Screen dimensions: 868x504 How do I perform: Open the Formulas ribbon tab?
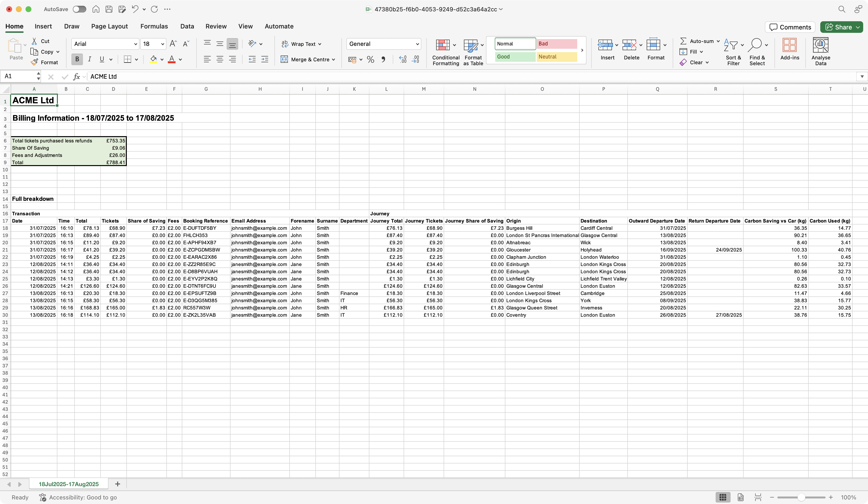154,26
